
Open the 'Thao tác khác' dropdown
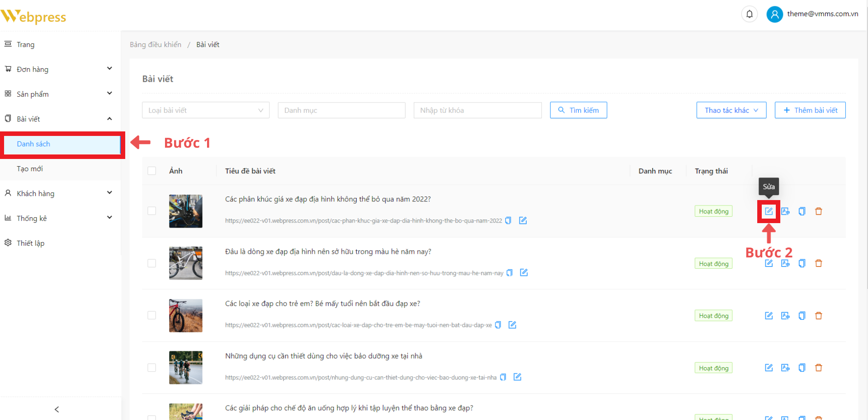pyautogui.click(x=731, y=110)
